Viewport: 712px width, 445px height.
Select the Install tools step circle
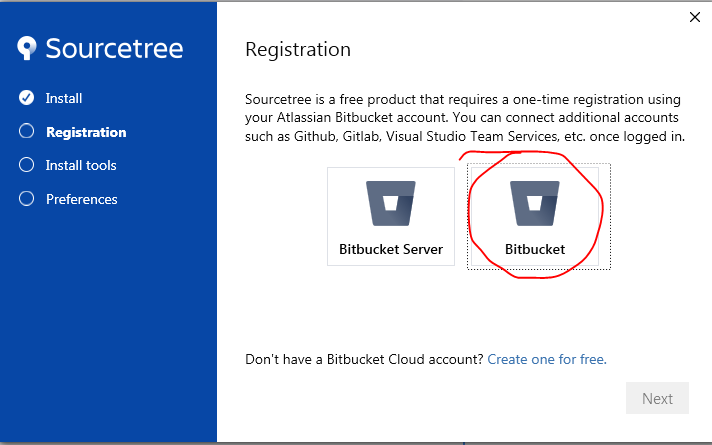pyautogui.click(x=26, y=165)
